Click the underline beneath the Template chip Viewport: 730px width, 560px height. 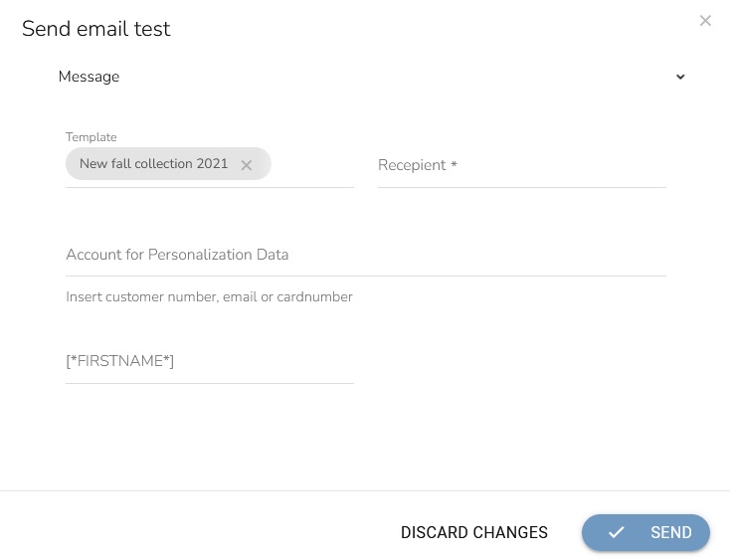click(209, 187)
